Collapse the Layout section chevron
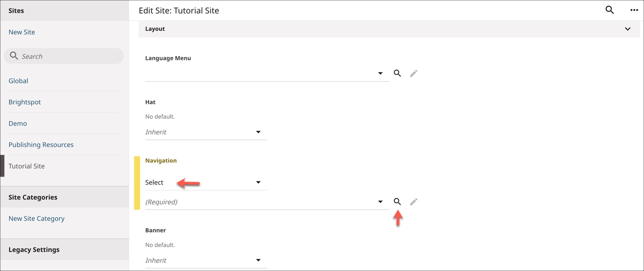 [628, 29]
